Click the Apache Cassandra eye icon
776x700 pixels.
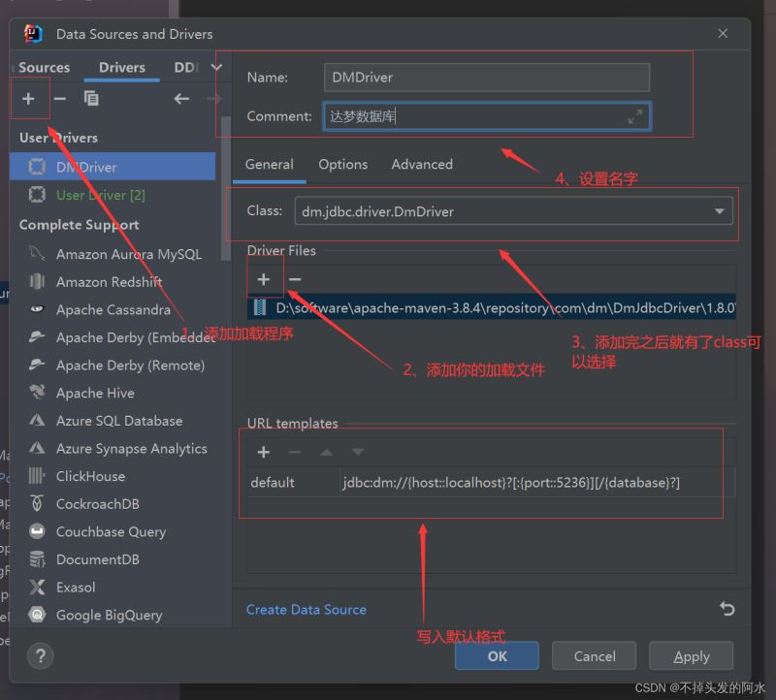(37, 309)
